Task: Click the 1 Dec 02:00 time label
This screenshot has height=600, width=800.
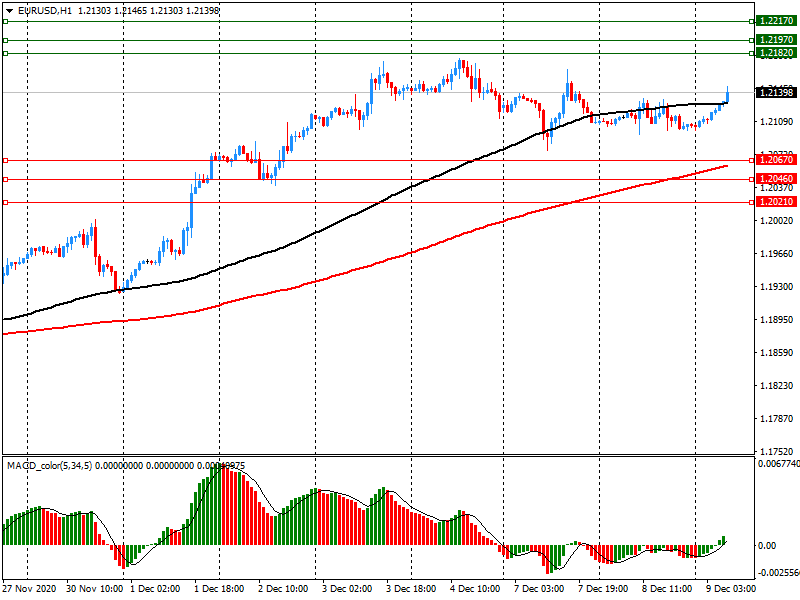Action: 155,589
